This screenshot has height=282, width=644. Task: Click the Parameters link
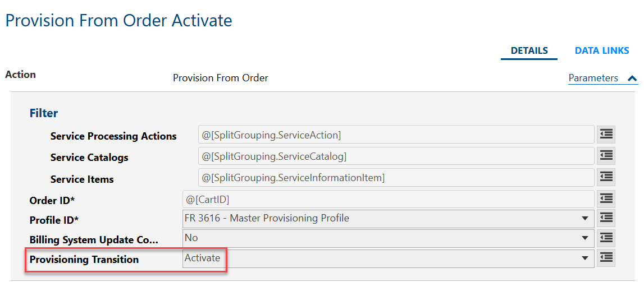coord(593,78)
